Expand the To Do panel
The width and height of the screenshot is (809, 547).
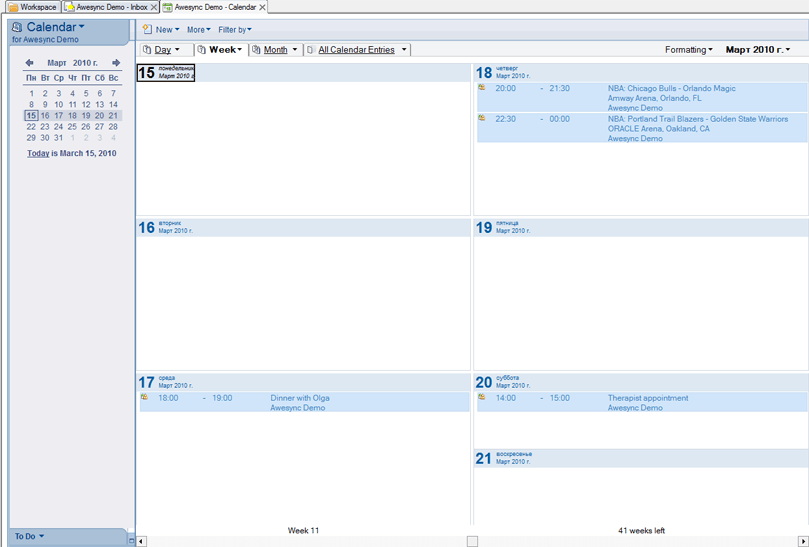(x=28, y=537)
